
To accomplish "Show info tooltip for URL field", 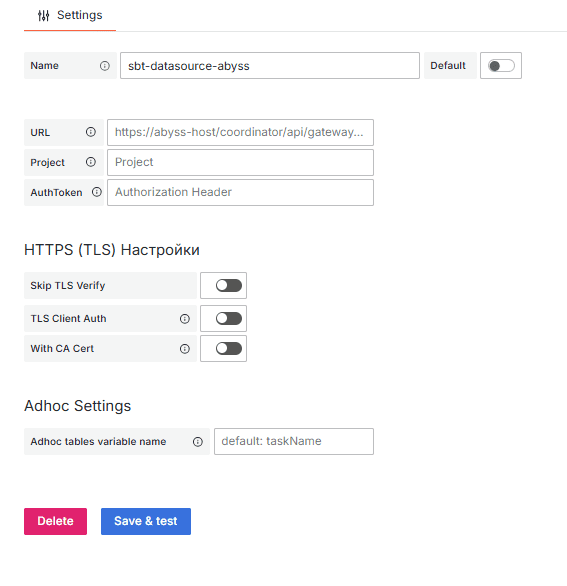I will tap(91, 132).
